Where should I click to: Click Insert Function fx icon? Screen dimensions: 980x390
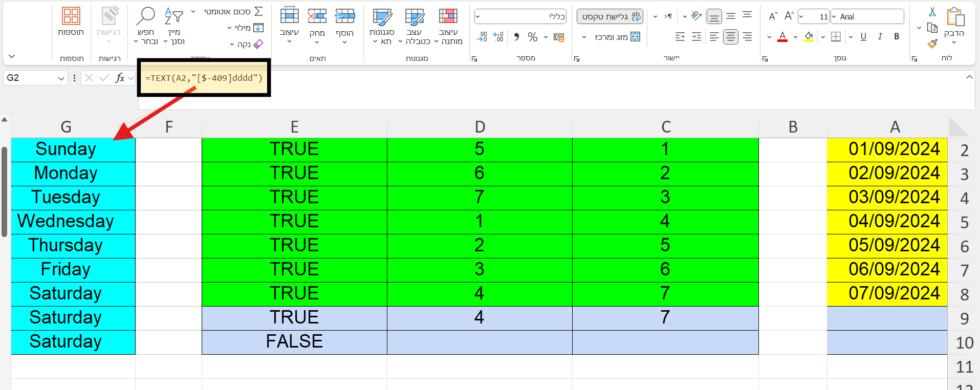120,78
